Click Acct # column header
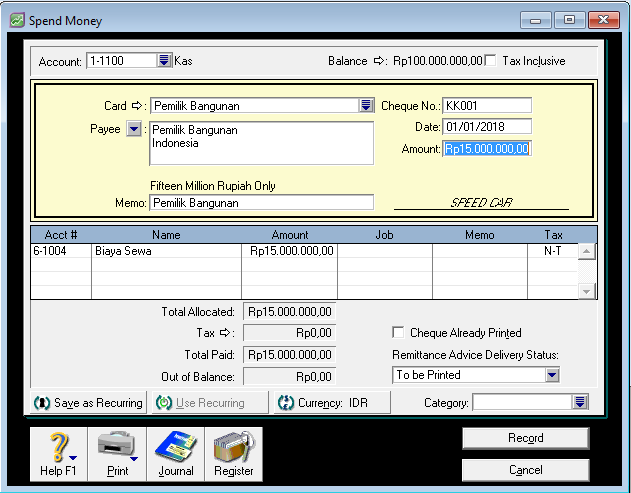 pos(61,235)
